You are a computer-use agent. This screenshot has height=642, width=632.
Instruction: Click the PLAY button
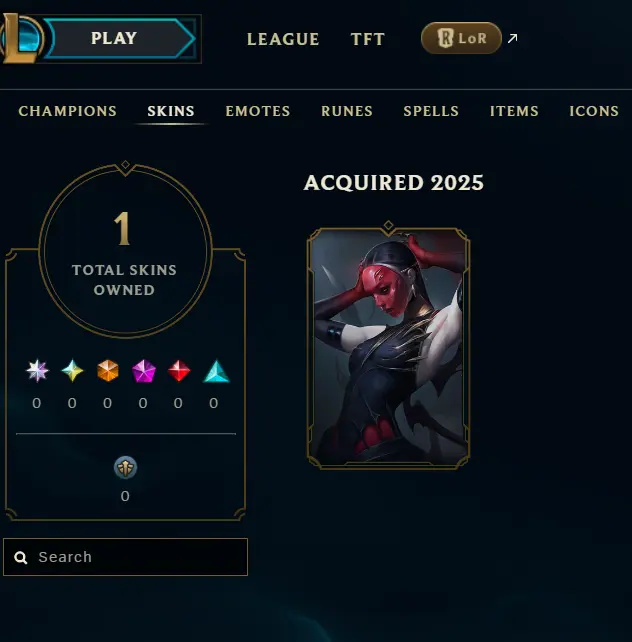point(121,38)
